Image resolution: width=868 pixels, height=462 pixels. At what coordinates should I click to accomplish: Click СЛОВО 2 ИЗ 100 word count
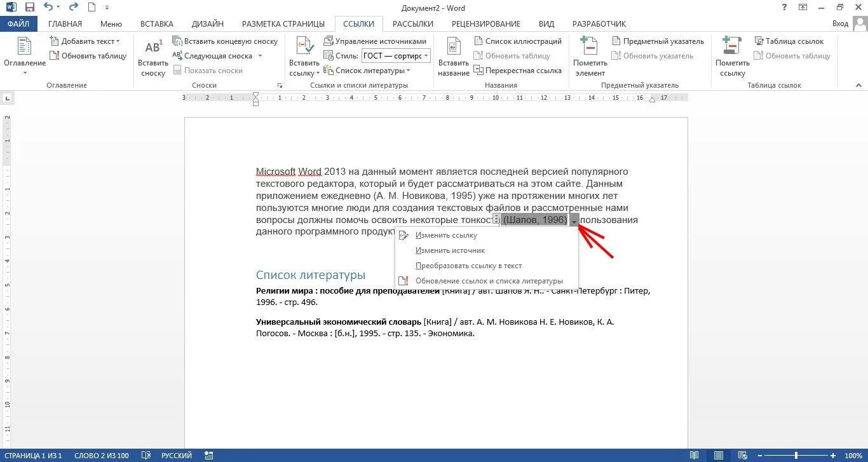click(x=101, y=456)
